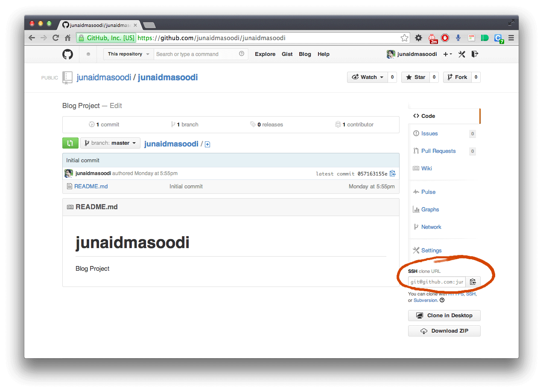Create new file plus icon
This screenshot has height=392, width=543.
[x=207, y=144]
